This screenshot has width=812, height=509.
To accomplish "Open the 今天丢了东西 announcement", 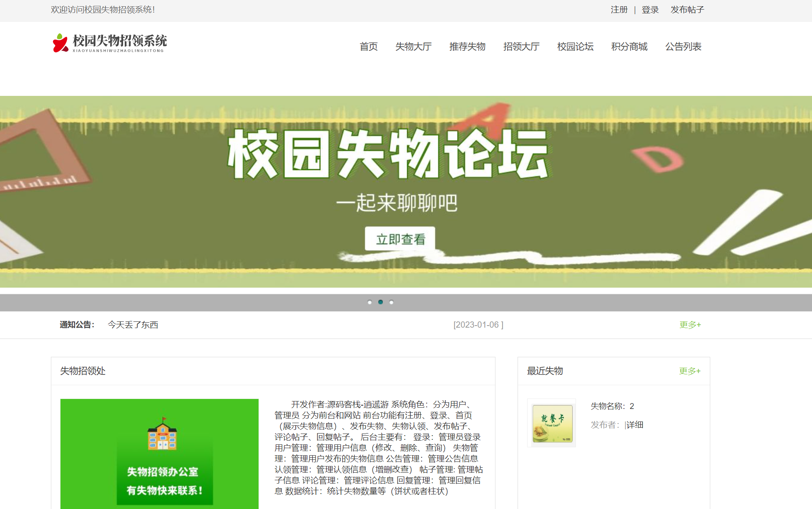I will pyautogui.click(x=133, y=325).
